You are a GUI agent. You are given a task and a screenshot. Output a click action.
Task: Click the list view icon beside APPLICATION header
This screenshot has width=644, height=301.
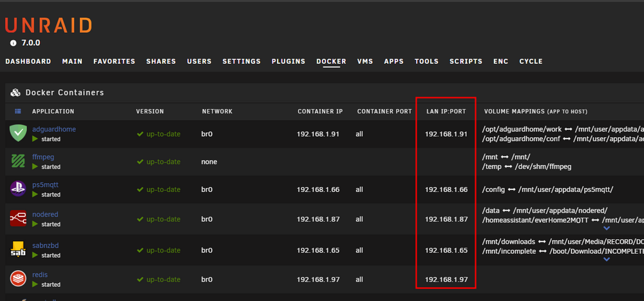pyautogui.click(x=18, y=112)
